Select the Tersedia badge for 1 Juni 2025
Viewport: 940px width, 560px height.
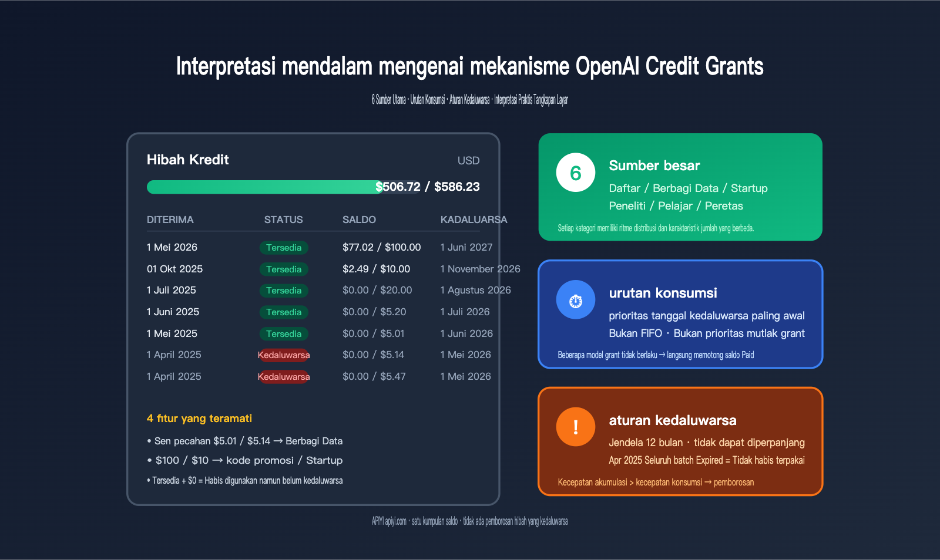tap(284, 312)
